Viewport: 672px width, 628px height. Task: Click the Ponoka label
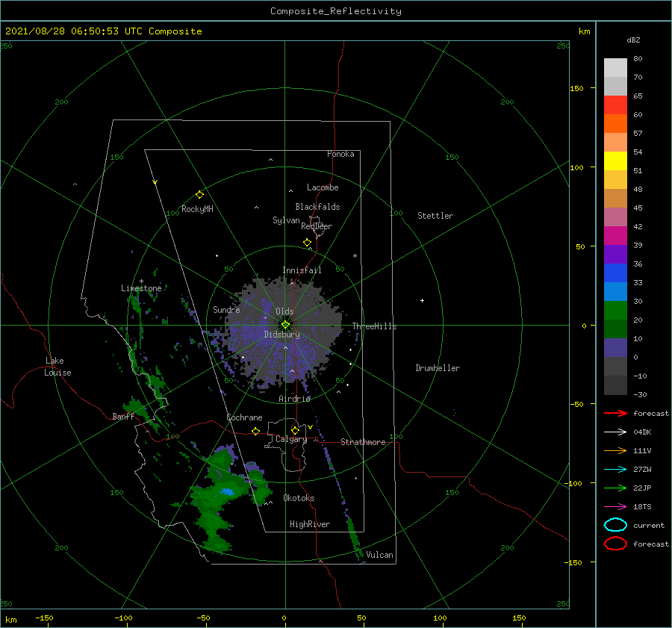click(x=340, y=154)
